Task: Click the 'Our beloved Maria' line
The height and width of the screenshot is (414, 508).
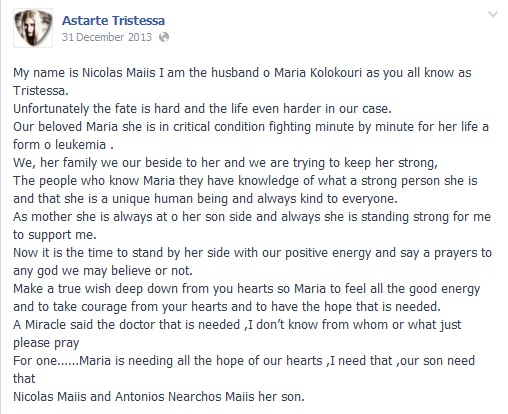Action: (251, 127)
